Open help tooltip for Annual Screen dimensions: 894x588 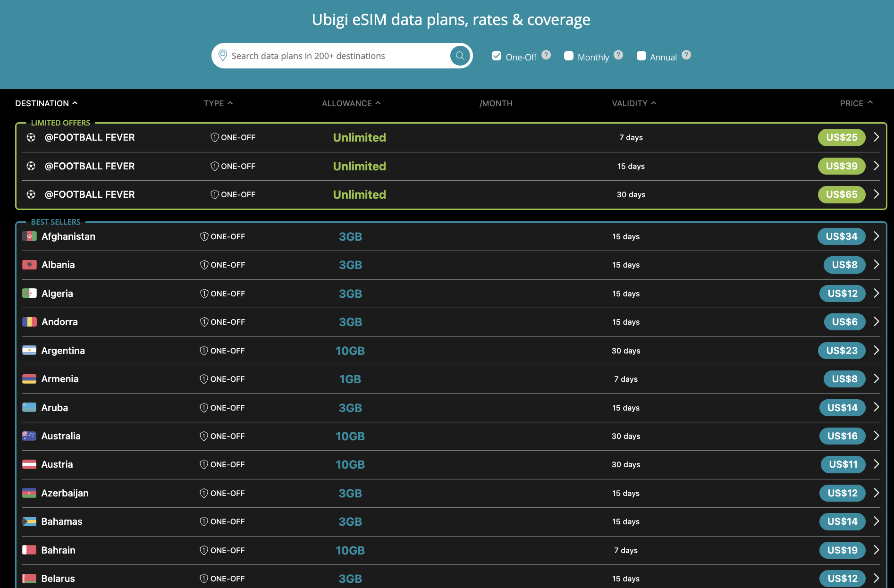point(686,55)
